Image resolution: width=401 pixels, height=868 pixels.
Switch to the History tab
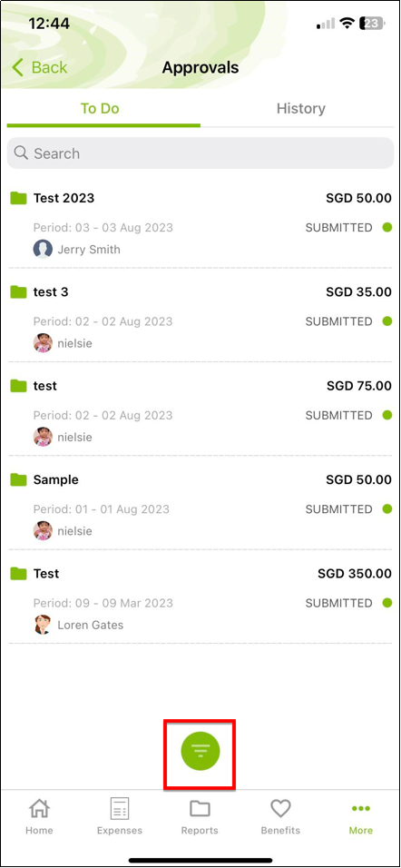[301, 109]
